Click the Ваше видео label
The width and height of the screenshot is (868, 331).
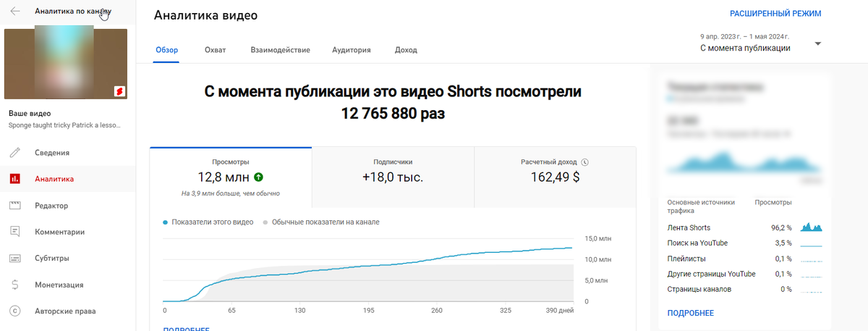(x=29, y=114)
